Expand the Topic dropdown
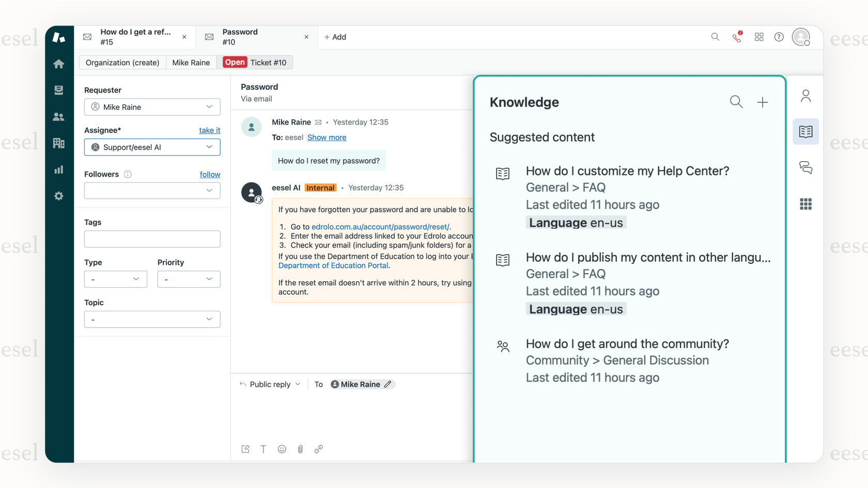Viewport: 868px width, 488px height. 152,319
